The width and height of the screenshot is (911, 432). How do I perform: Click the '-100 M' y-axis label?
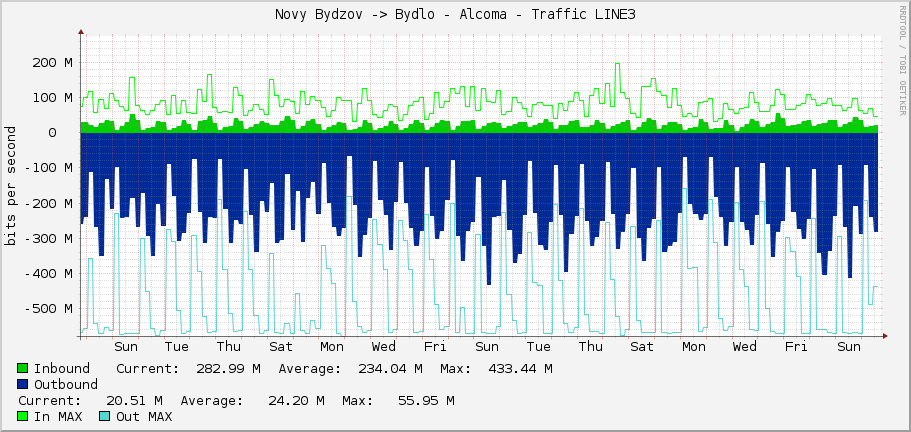(49, 168)
